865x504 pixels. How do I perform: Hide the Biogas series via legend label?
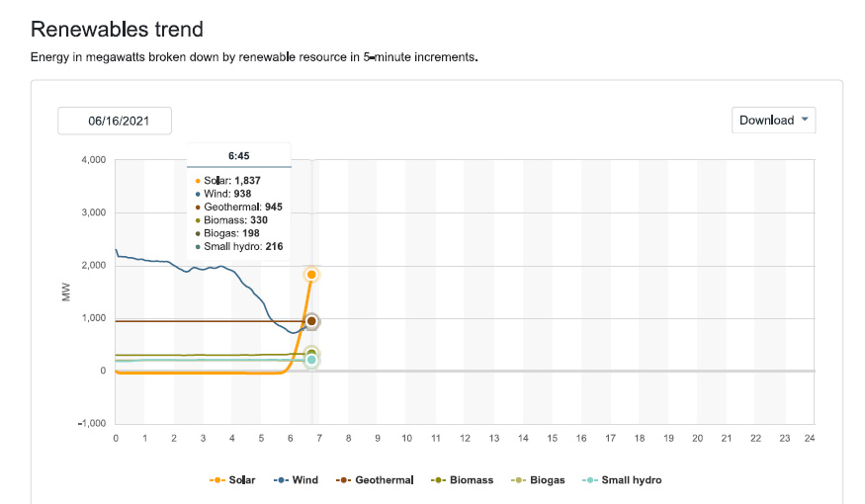pos(547,480)
